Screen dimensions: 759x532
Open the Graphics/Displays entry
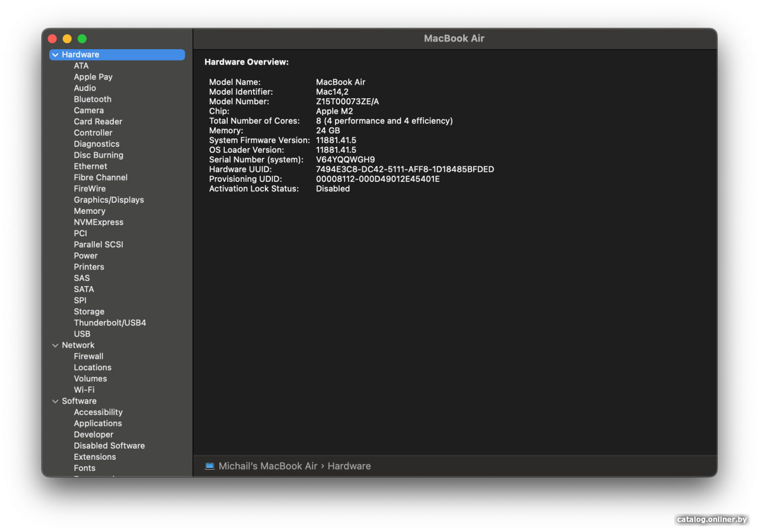[x=109, y=200]
